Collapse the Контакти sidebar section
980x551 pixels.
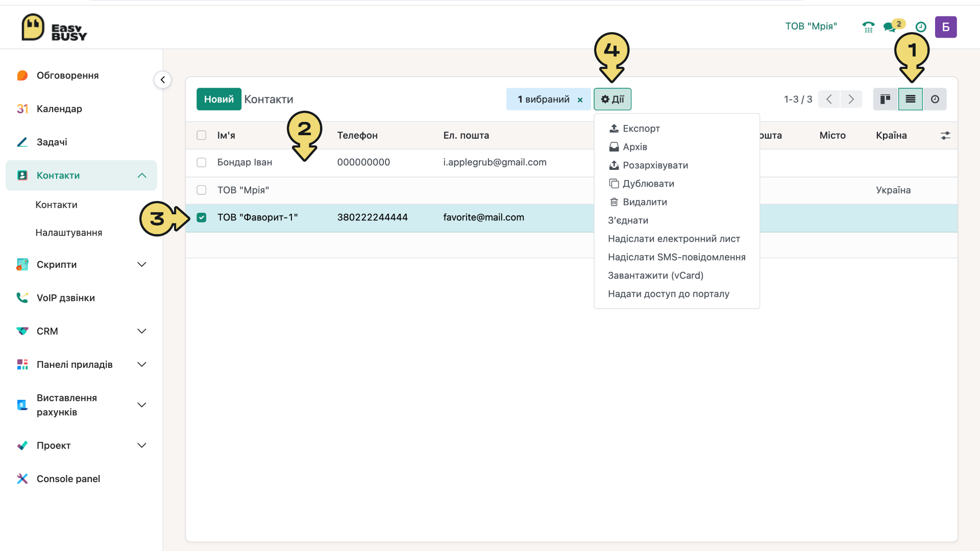(142, 176)
